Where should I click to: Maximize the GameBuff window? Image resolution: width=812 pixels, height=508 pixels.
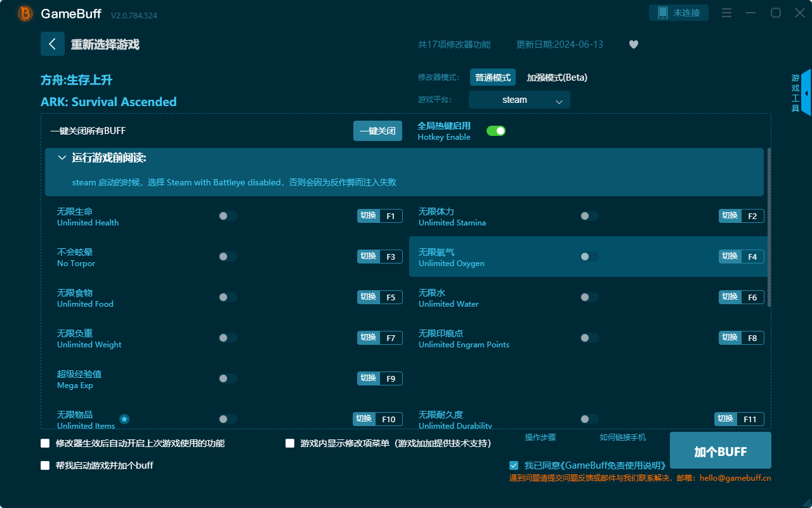click(x=775, y=13)
